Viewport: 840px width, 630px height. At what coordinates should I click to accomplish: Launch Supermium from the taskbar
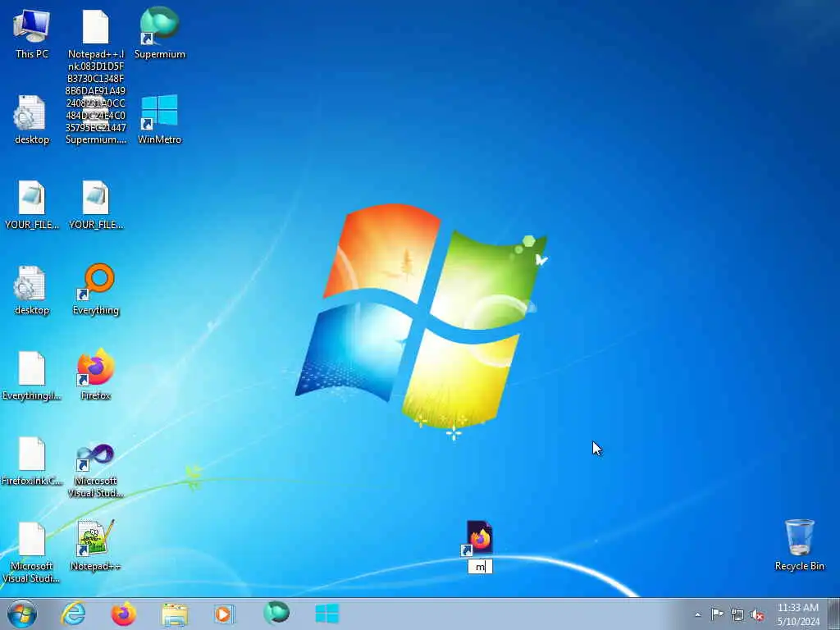coord(276,614)
